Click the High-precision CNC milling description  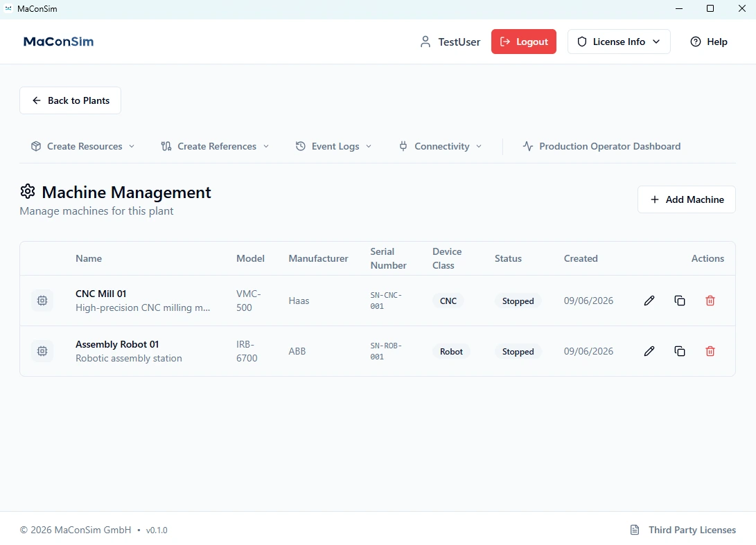coord(143,308)
